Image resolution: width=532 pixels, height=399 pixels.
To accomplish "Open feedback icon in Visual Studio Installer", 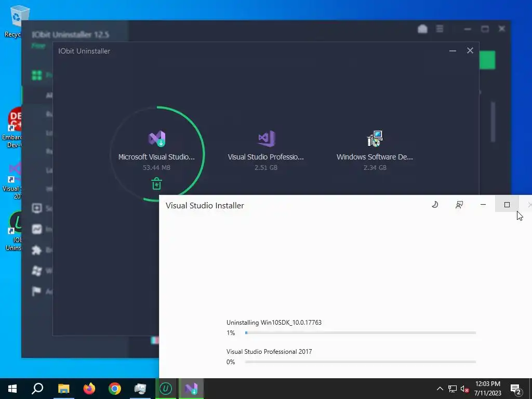I will point(459,205).
